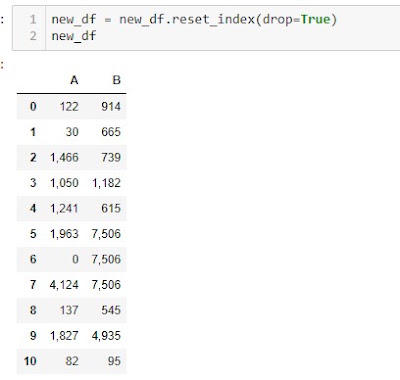Click column header B
This screenshot has height=380, width=400.
(x=116, y=80)
